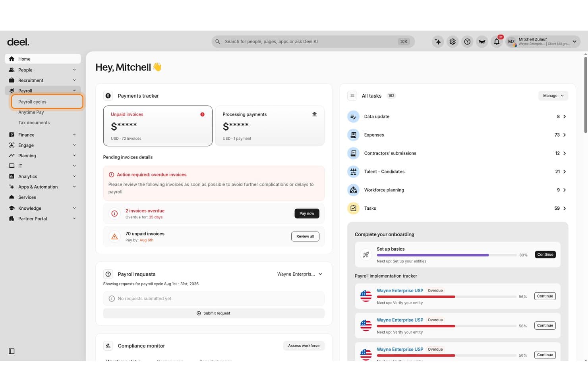588x392 pixels.
Task: Open the help question mark icon
Action: pyautogui.click(x=467, y=42)
